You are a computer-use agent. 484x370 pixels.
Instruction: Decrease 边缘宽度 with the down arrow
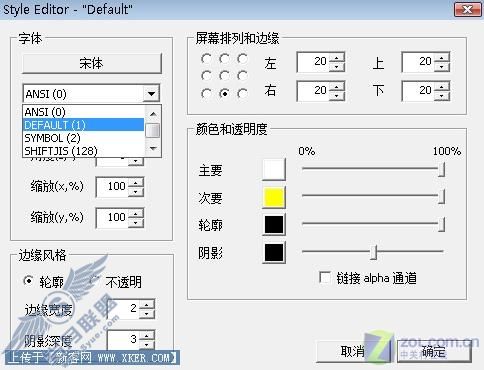click(147, 314)
